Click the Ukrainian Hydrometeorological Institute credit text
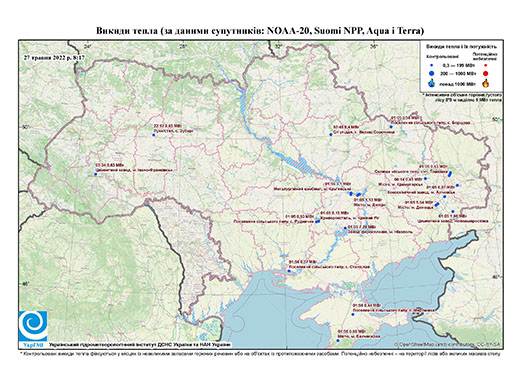The height and width of the screenshot is (368, 520). tap(140, 345)
